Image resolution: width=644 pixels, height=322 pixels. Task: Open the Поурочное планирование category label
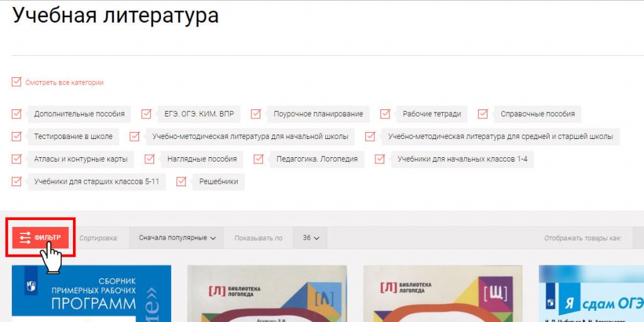[x=318, y=114]
